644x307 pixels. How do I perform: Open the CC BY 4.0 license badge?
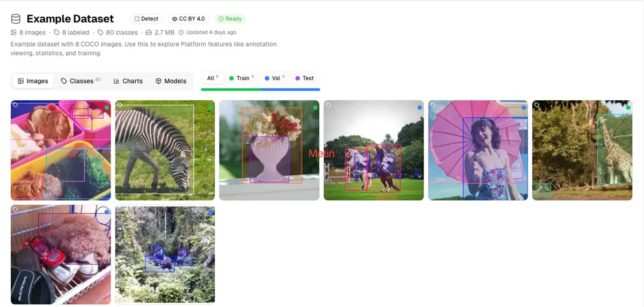188,19
